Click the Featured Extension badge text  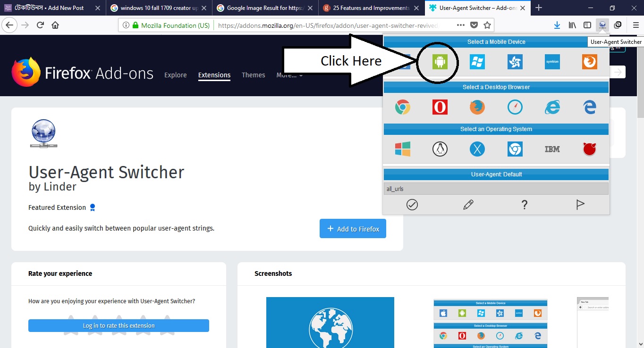57,207
